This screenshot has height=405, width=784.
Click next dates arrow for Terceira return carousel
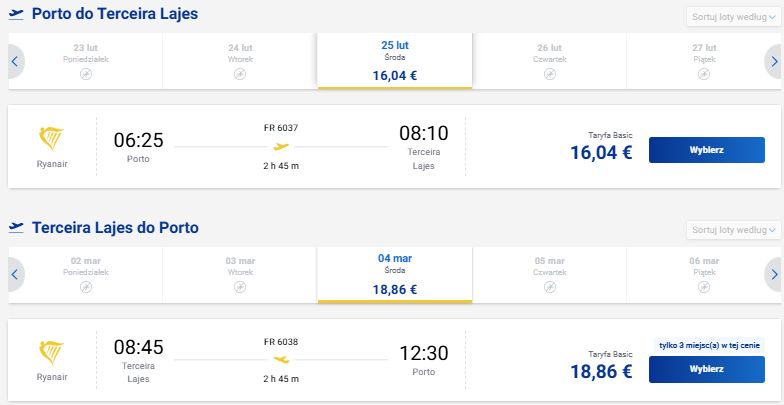click(x=774, y=274)
